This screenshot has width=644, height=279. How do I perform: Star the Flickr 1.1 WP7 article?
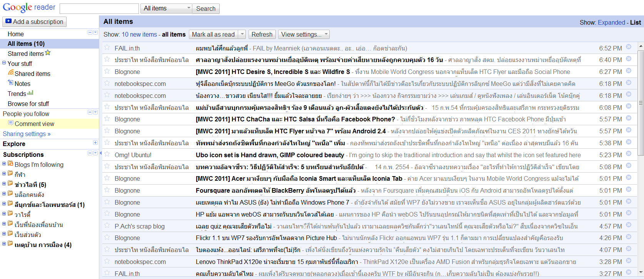[107, 238]
